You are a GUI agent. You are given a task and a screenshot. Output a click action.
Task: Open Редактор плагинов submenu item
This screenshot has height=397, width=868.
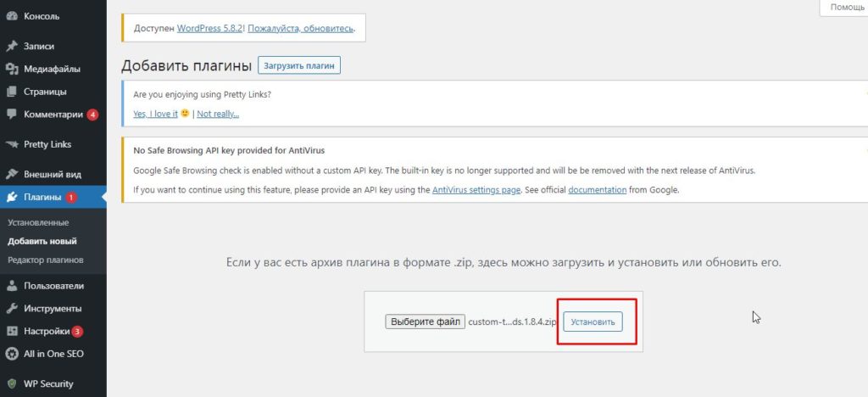45,260
